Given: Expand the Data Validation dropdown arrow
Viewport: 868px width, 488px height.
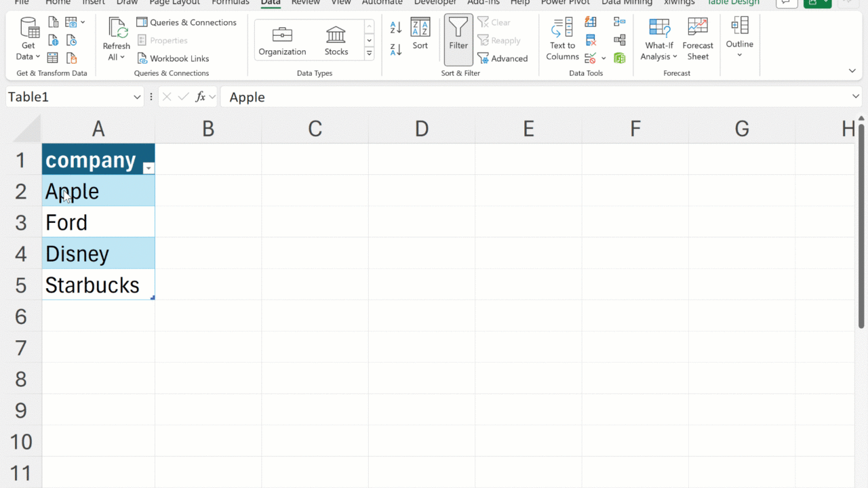Looking at the screenshot, I should [604, 58].
